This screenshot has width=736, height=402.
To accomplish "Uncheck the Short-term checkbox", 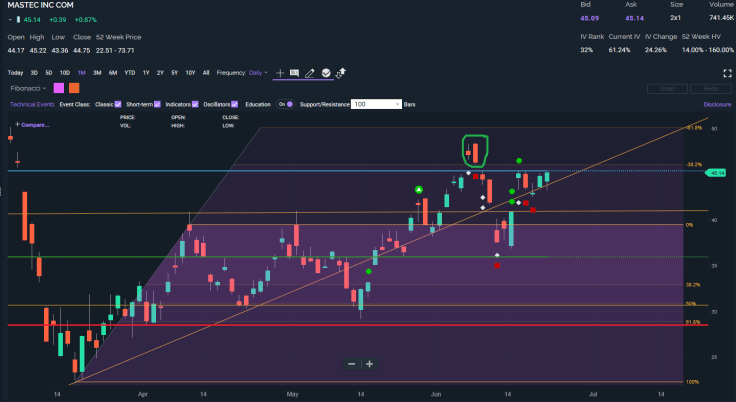I will tap(159, 104).
